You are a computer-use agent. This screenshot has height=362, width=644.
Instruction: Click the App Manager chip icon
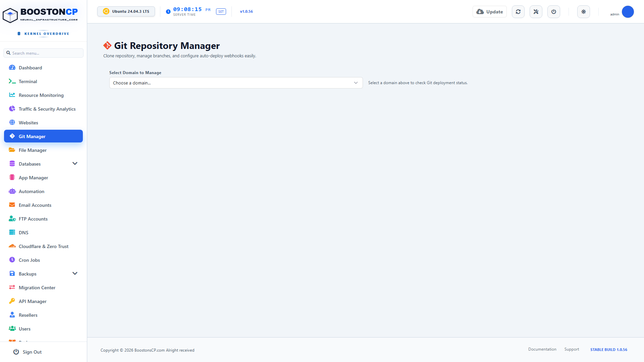pyautogui.click(x=12, y=177)
